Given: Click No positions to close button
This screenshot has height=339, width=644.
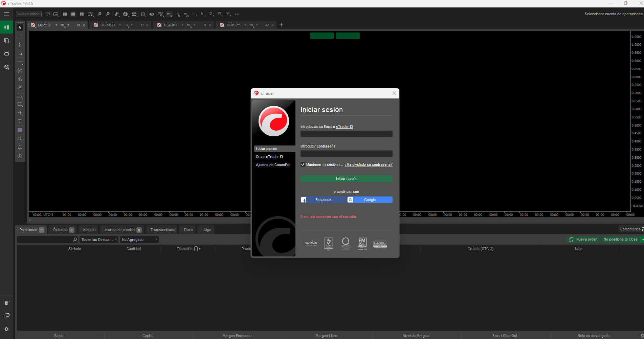Looking at the screenshot, I should (x=620, y=239).
